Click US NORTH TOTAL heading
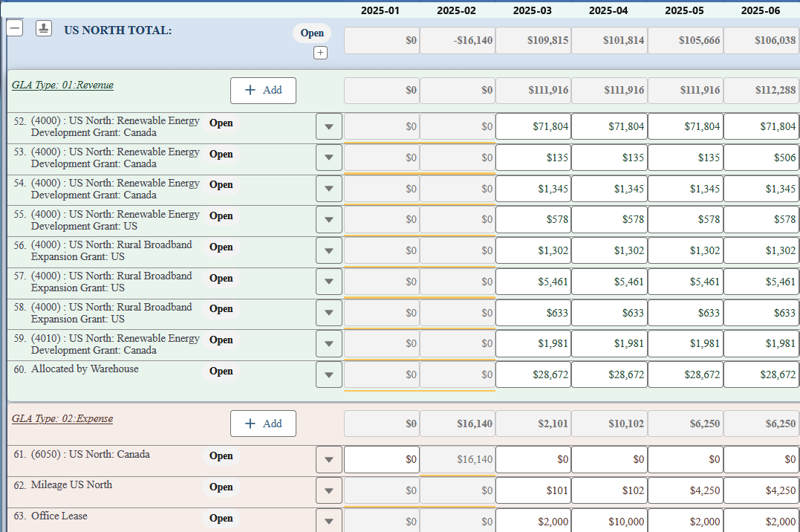 tap(118, 30)
